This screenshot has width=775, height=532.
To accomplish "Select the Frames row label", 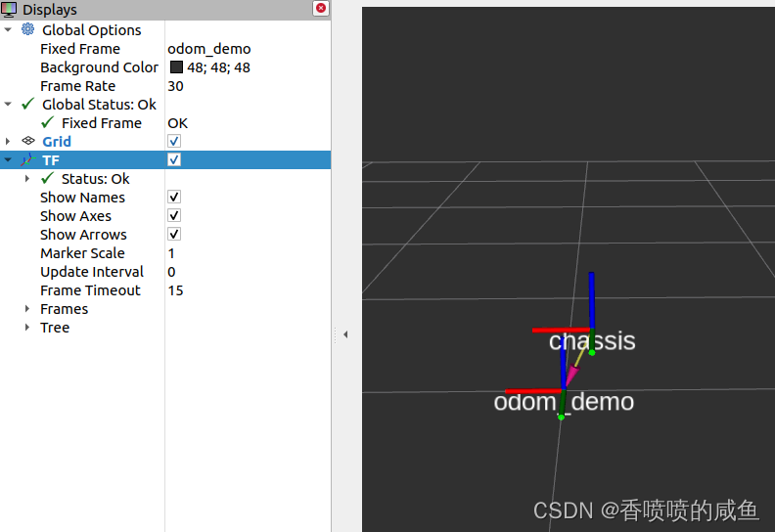I will tap(65, 309).
